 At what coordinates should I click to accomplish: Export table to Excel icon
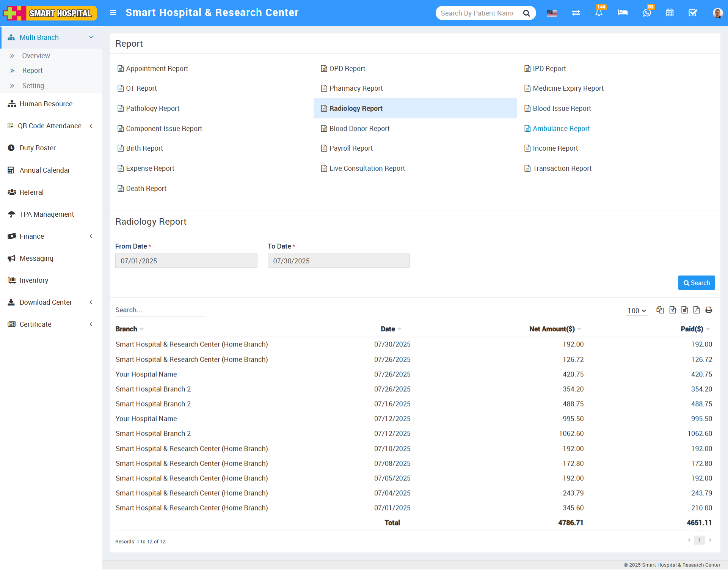(x=673, y=310)
